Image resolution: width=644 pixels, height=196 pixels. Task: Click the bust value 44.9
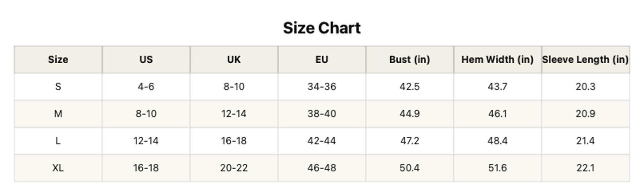410,114
